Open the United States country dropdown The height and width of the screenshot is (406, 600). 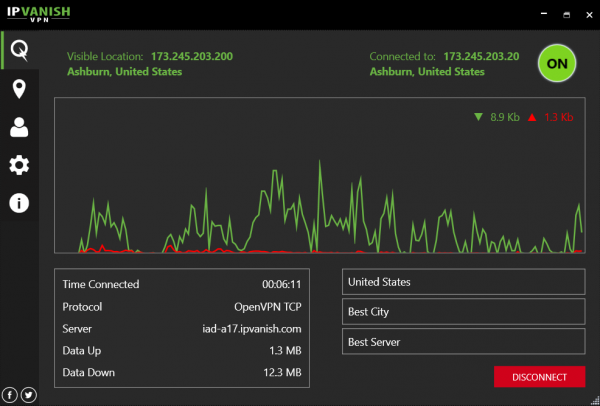(x=463, y=282)
